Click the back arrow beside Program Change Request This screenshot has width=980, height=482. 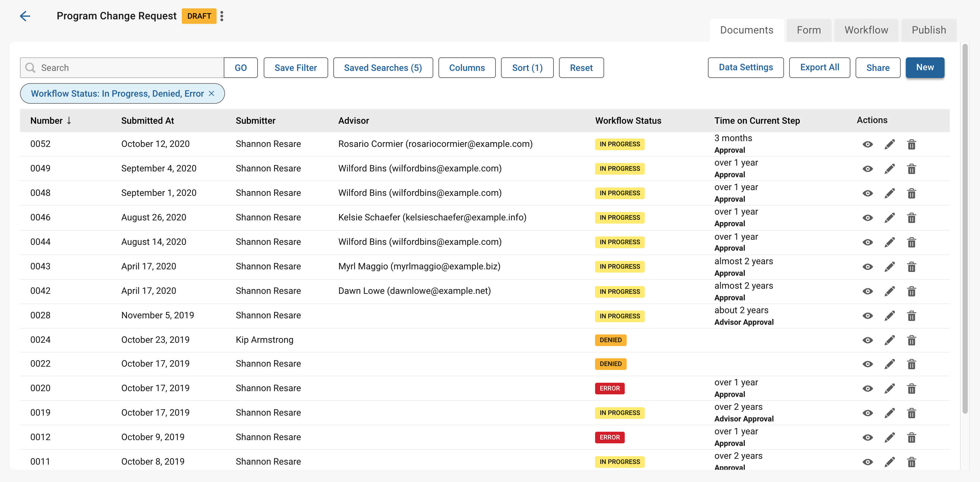click(25, 16)
